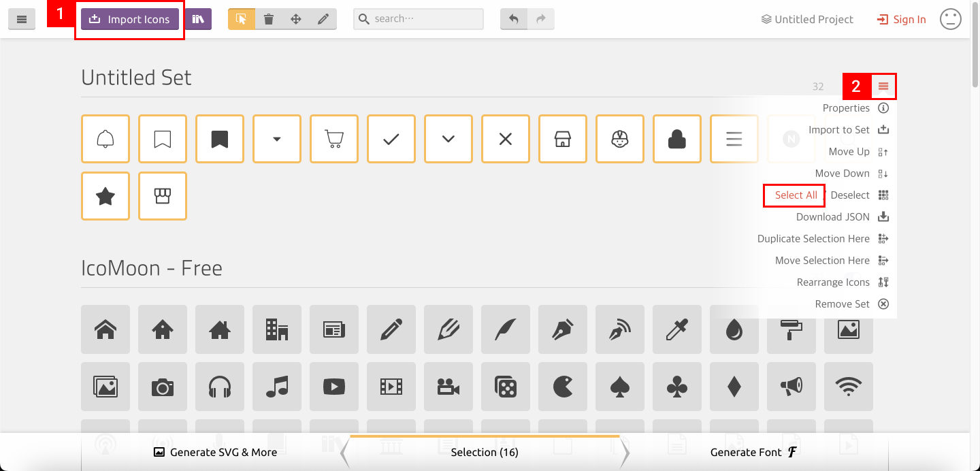The height and width of the screenshot is (471, 980).
Task: Select the camera icon
Action: pyautogui.click(x=163, y=387)
